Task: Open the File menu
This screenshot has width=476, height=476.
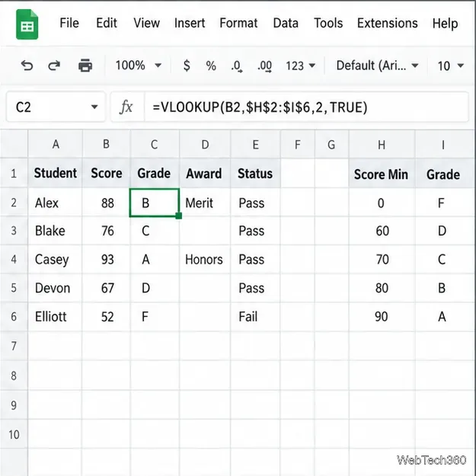Action: (69, 23)
